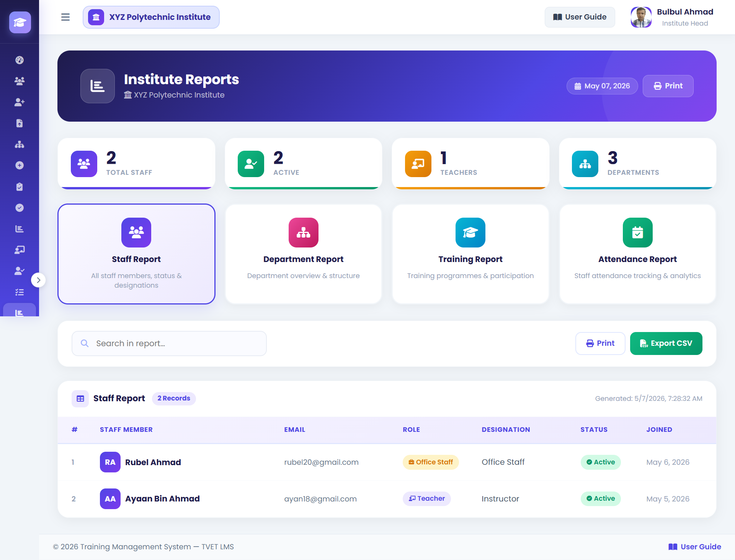This screenshot has height=560, width=735.
Task: Open the clipboard-check icon in sidebar
Action: (x=20, y=187)
